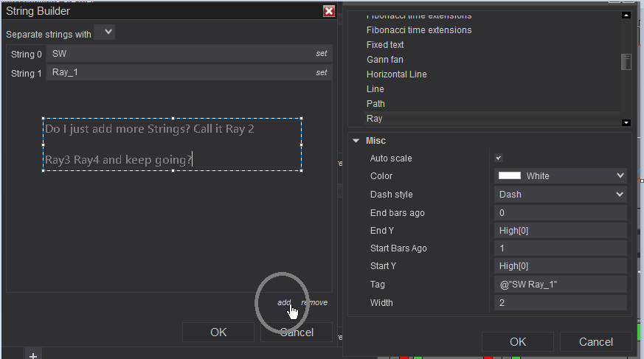
Task: Close the String Builder dialog
Action: click(x=328, y=11)
